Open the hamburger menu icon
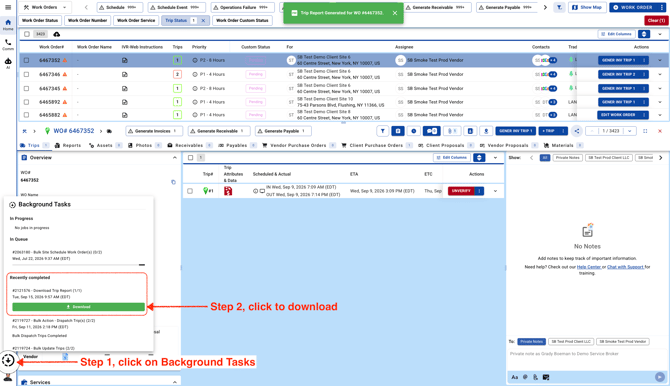Viewport: 670px width, 386px height. point(8,7)
